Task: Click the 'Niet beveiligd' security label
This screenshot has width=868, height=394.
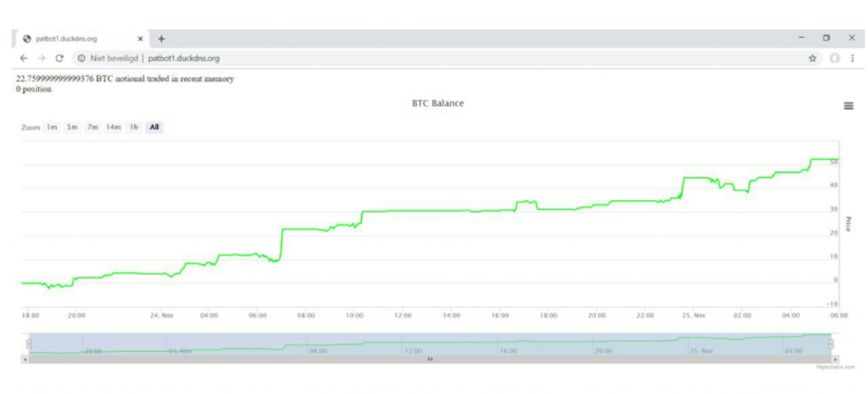Action: [x=114, y=58]
